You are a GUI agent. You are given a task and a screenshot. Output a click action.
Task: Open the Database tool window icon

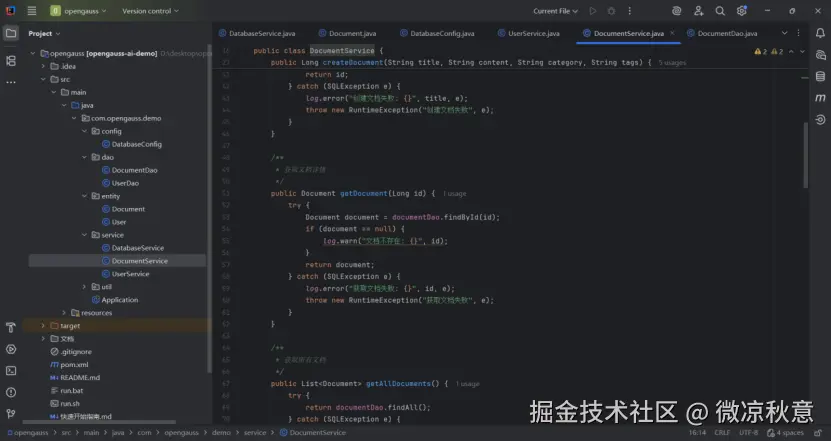(820, 76)
